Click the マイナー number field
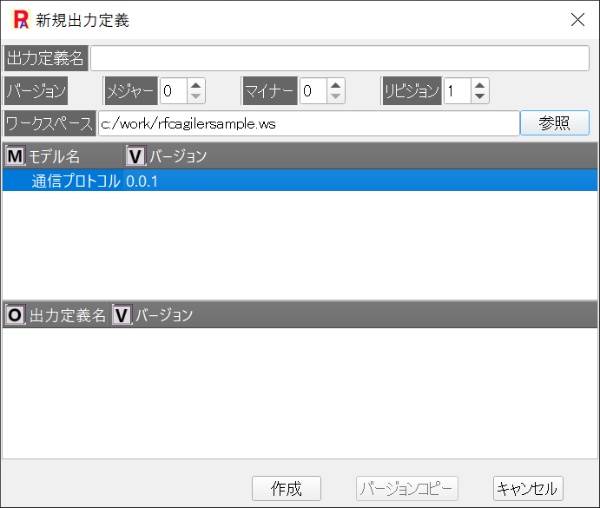The image size is (600, 508). [x=313, y=91]
